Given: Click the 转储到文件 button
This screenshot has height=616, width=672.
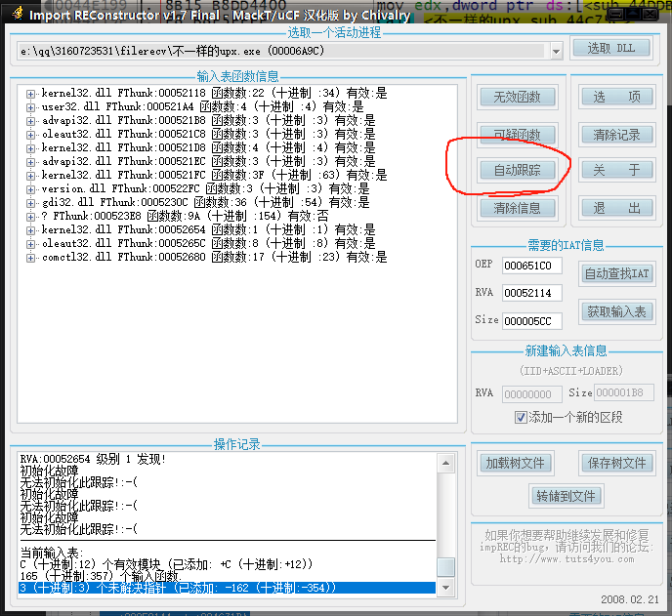Looking at the screenshot, I should 565,496.
